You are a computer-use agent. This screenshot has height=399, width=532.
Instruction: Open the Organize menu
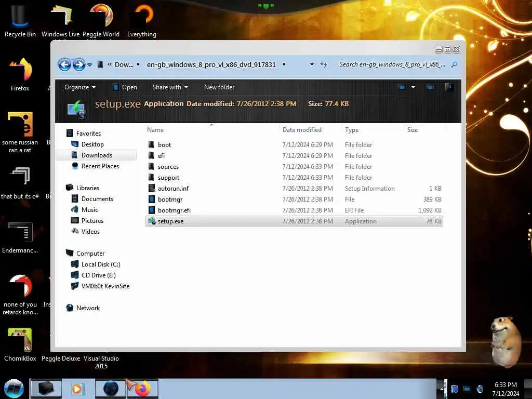coord(79,87)
